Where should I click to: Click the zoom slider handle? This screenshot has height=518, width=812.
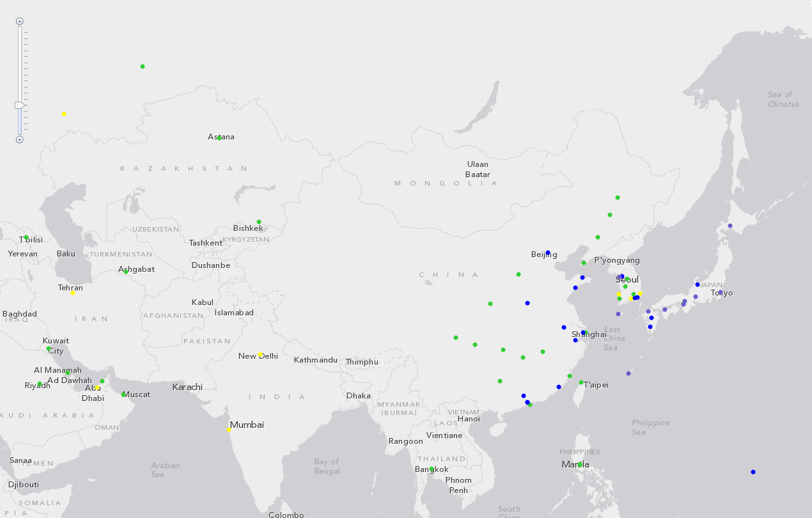[x=20, y=105]
